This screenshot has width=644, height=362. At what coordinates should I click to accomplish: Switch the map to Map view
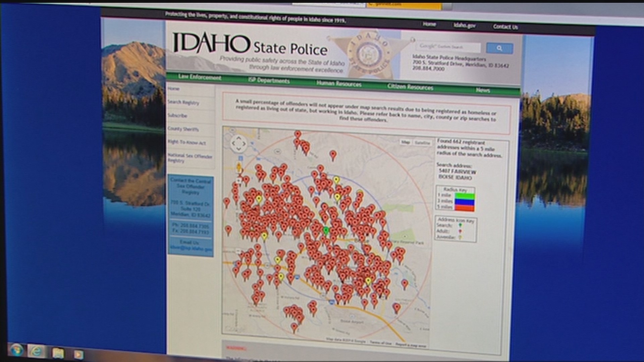click(x=406, y=142)
